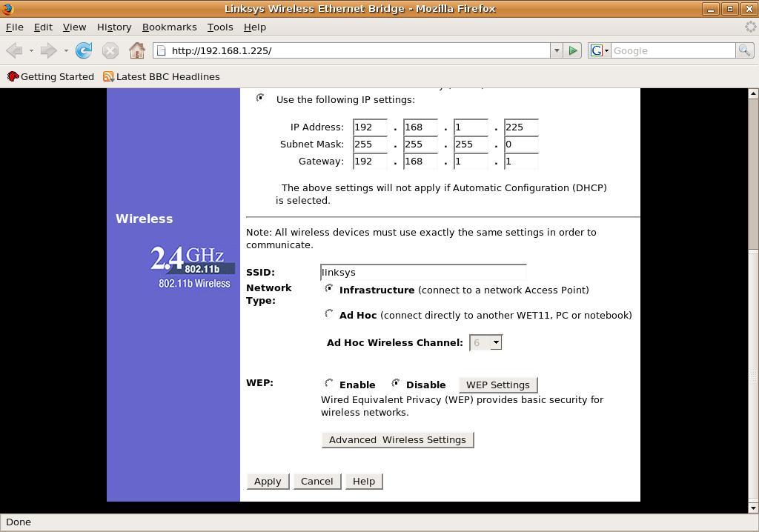The image size is (759, 532).
Task: Open Advanced Wireless Settings
Action: (397, 439)
